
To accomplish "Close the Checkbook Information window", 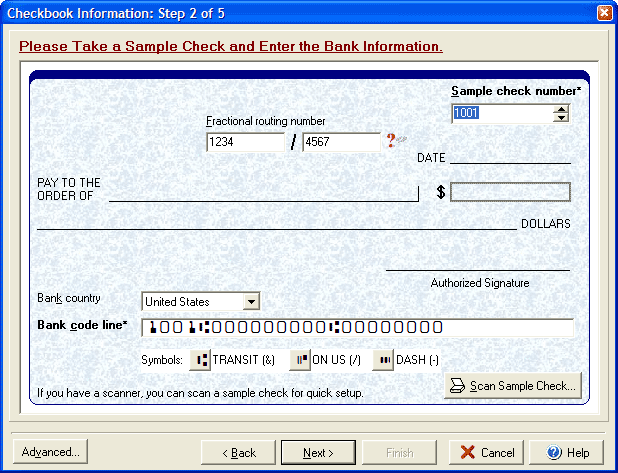I will [604, 13].
